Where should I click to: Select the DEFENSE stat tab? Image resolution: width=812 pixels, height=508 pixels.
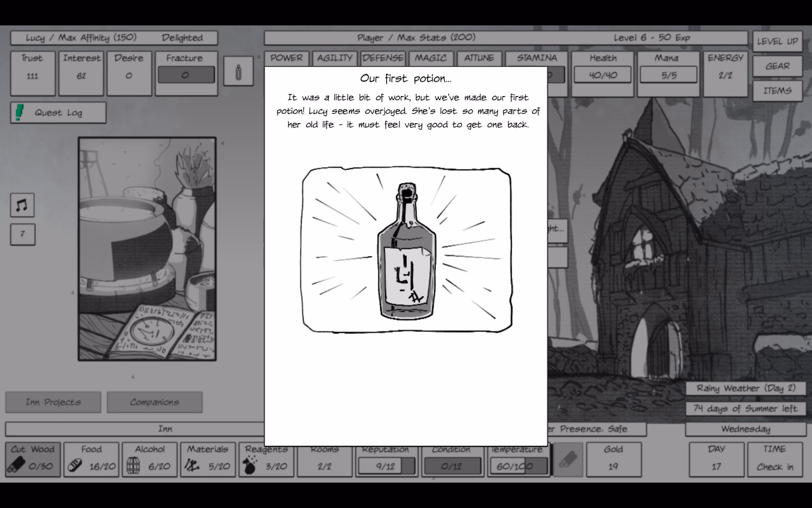click(x=383, y=58)
